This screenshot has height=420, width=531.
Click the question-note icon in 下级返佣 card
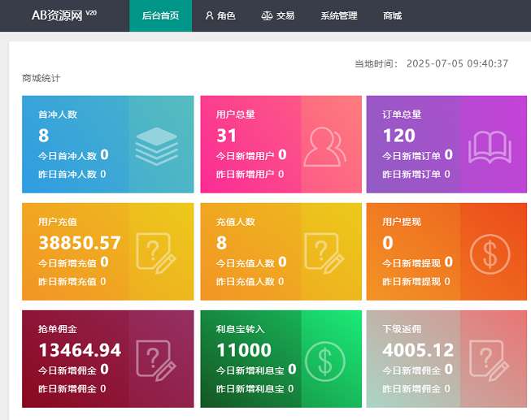489,361
